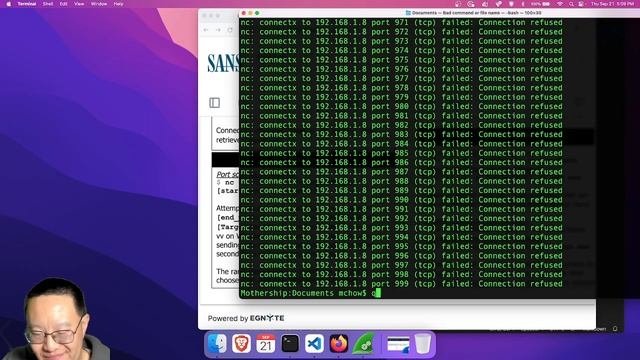Open the green shark-fin app in Dock

(x=363, y=344)
